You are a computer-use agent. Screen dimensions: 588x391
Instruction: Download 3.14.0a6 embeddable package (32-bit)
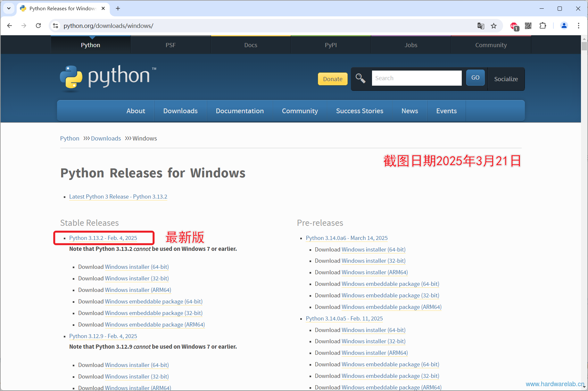coord(390,295)
